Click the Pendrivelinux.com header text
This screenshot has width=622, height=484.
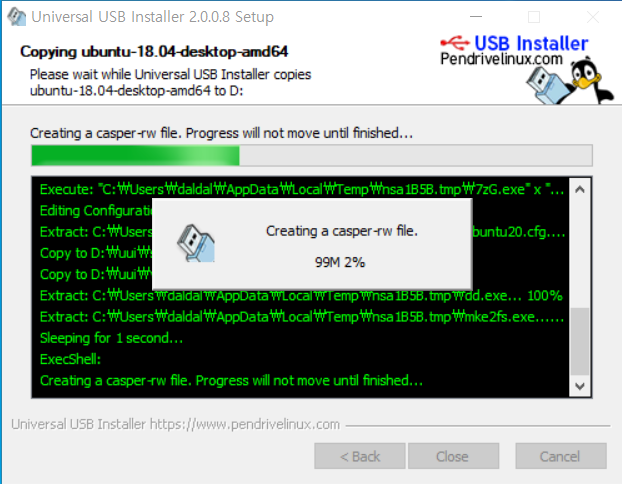pos(501,59)
